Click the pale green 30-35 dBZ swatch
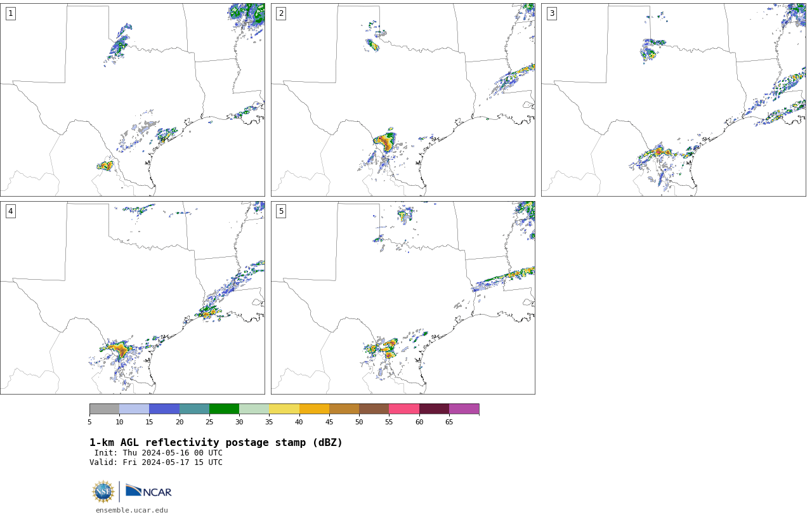Screen dimensions: 812x517 (254, 409)
